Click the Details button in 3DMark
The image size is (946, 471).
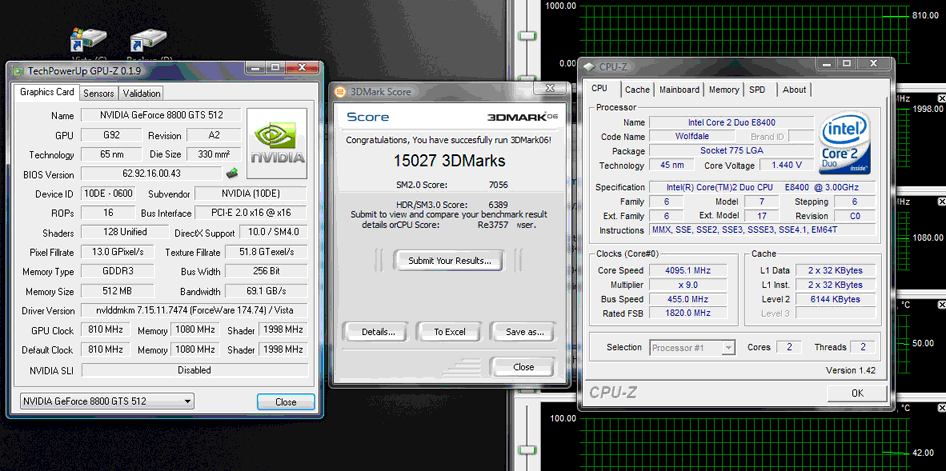point(377,331)
